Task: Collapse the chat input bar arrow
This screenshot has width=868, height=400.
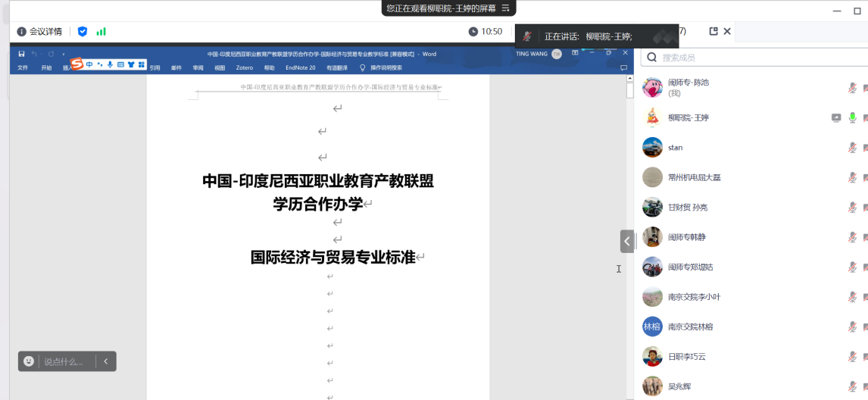Action: click(x=106, y=361)
